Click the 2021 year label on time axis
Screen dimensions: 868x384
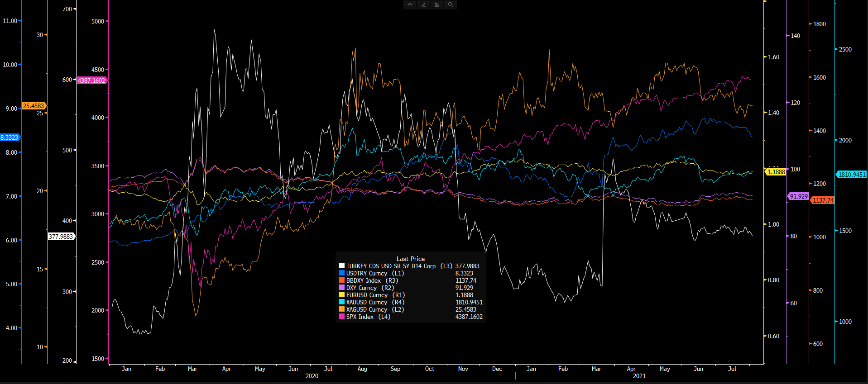[639, 376]
